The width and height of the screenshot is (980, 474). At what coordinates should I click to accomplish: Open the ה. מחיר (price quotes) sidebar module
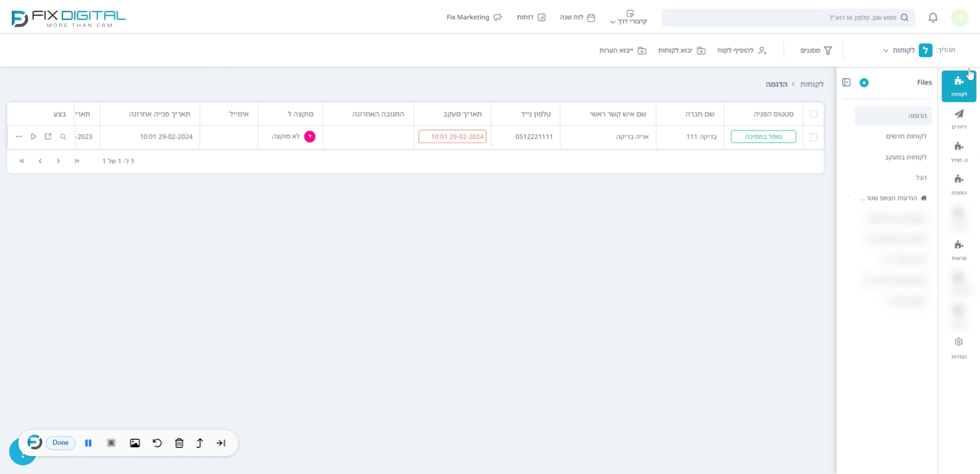pyautogui.click(x=959, y=152)
